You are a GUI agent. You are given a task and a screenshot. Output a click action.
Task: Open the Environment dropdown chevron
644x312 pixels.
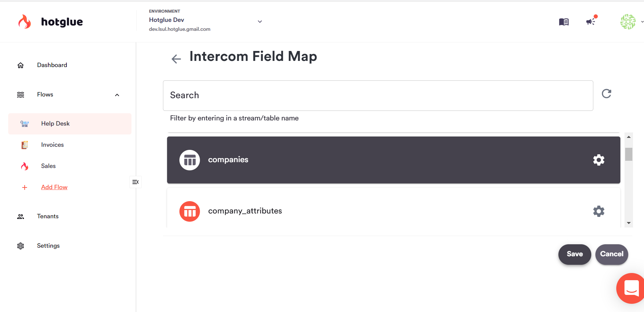pos(260,22)
